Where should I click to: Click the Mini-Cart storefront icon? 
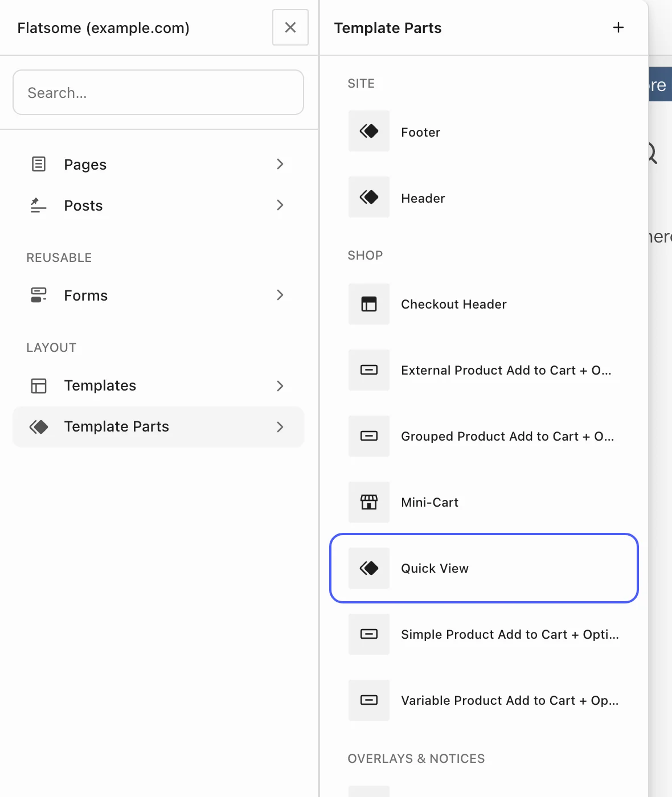[x=369, y=502]
